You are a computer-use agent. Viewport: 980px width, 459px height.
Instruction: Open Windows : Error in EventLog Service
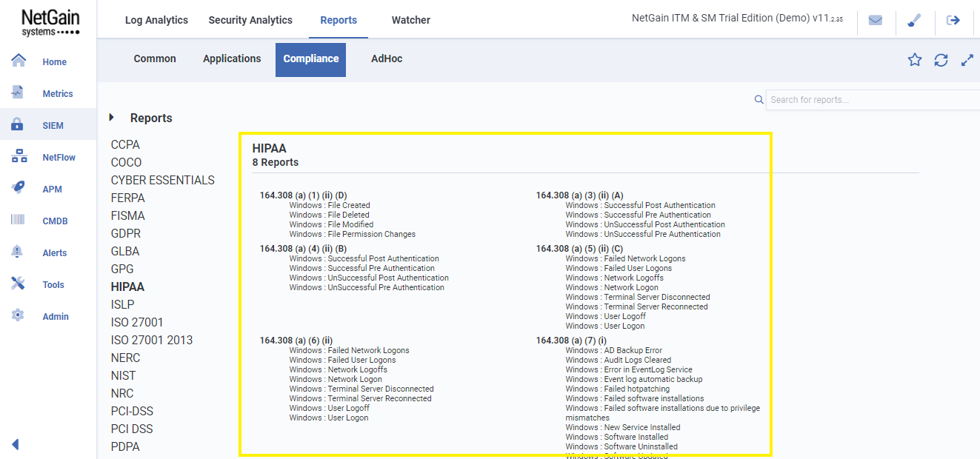click(629, 369)
